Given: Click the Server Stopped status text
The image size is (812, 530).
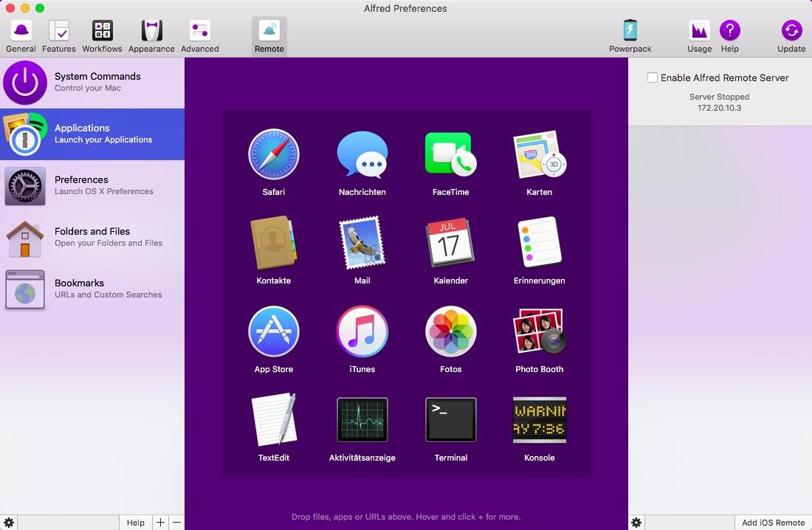Looking at the screenshot, I should tap(719, 97).
